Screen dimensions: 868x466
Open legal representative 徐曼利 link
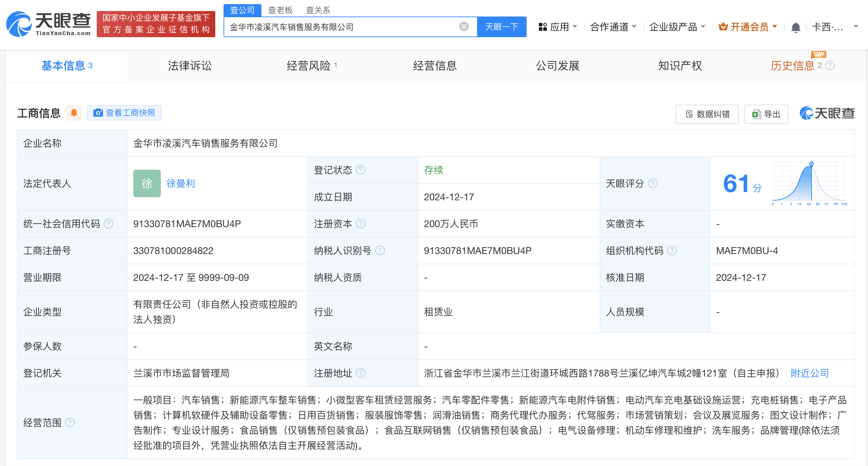pos(180,183)
